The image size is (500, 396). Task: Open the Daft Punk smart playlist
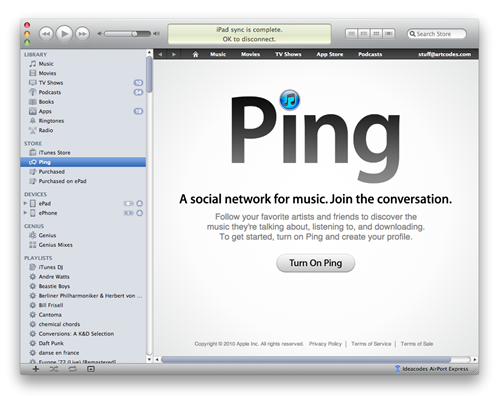click(83, 343)
